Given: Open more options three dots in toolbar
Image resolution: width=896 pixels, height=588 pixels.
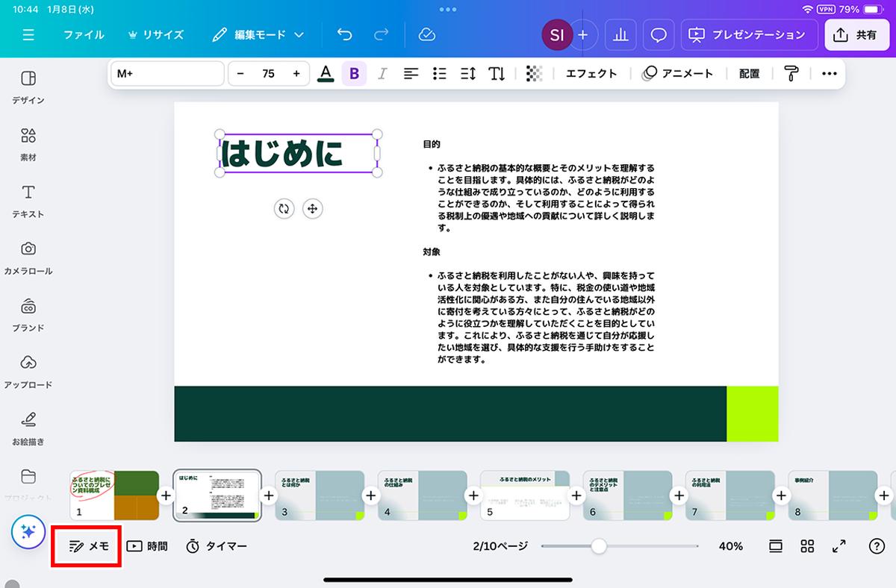Looking at the screenshot, I should (x=830, y=73).
